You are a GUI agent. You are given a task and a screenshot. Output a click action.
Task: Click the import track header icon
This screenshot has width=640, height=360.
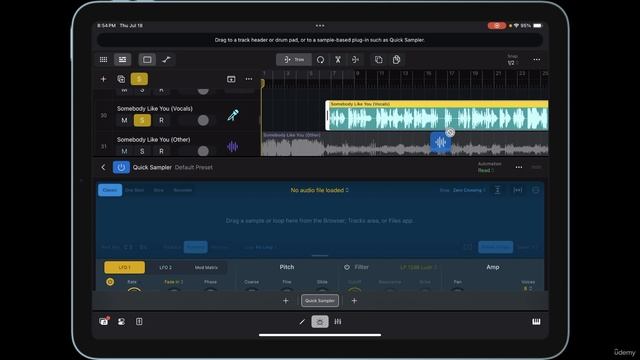[231, 79]
